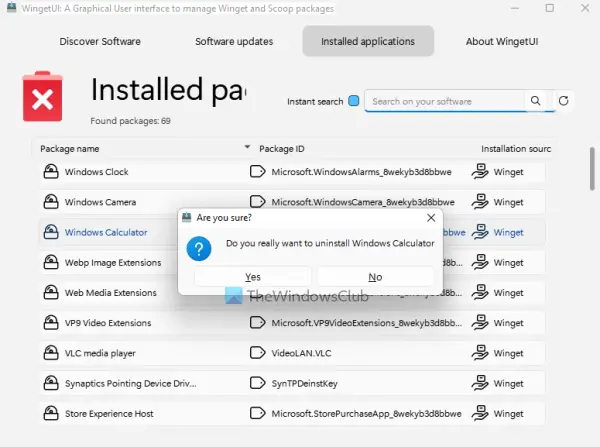Viewport: 600px width, 447px height.
Task: Switch to the Software updates tab
Action: (x=234, y=41)
